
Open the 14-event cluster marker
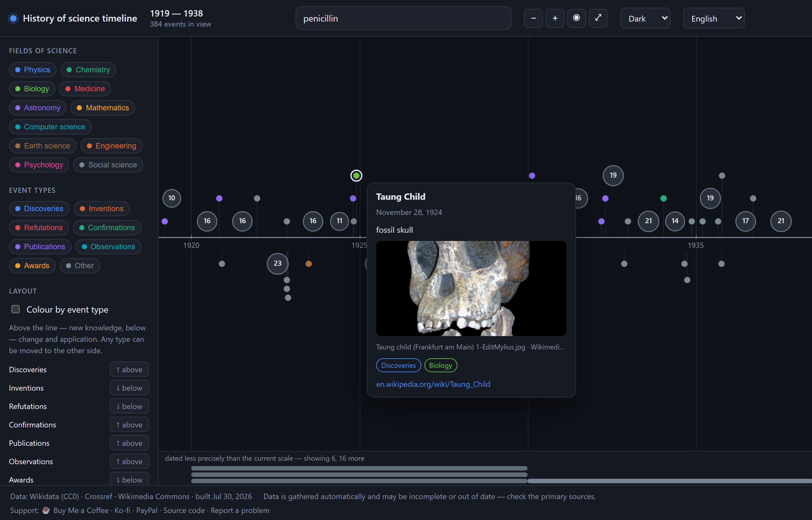tap(675, 221)
